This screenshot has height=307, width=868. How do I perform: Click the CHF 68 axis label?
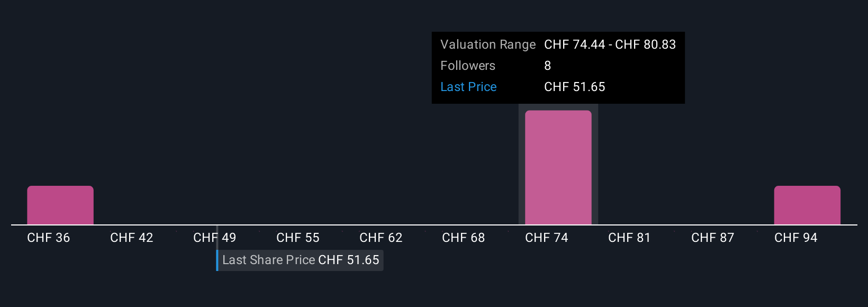pos(464,238)
